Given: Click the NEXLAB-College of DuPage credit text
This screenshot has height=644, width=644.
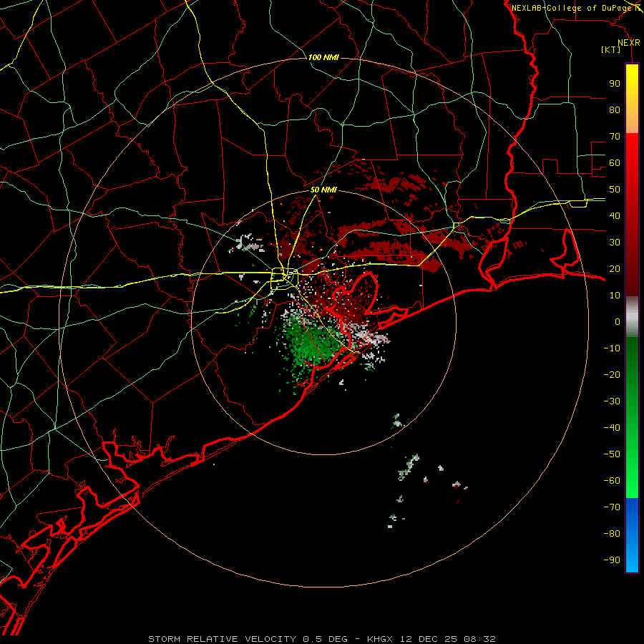Looking at the screenshot, I should [573, 8].
